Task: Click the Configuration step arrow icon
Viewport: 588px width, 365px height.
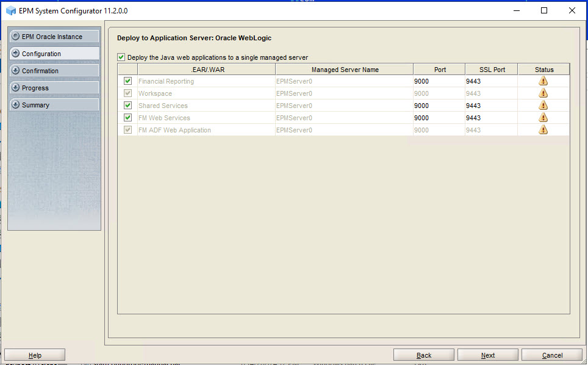Action: [15, 53]
